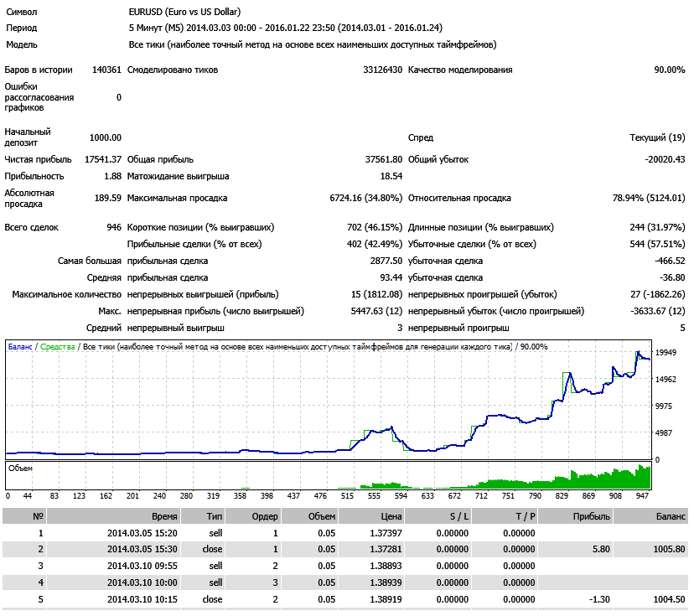Click initial deposit value 1000.00
This screenshot has width=694, height=616.
point(106,137)
